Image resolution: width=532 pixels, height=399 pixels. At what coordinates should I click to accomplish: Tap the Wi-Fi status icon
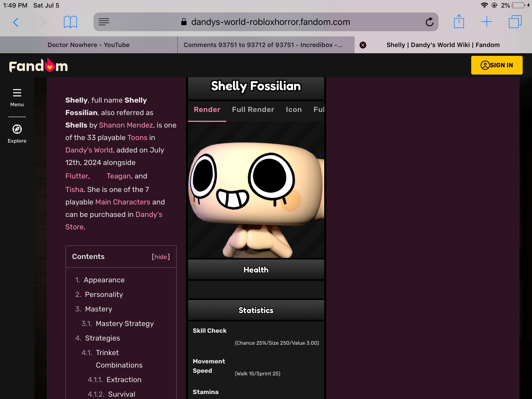pyautogui.click(x=484, y=5)
